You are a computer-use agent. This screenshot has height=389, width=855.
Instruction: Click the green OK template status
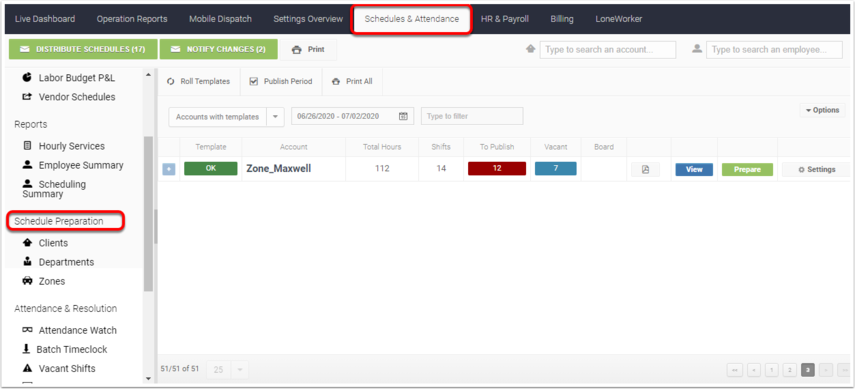(x=210, y=169)
